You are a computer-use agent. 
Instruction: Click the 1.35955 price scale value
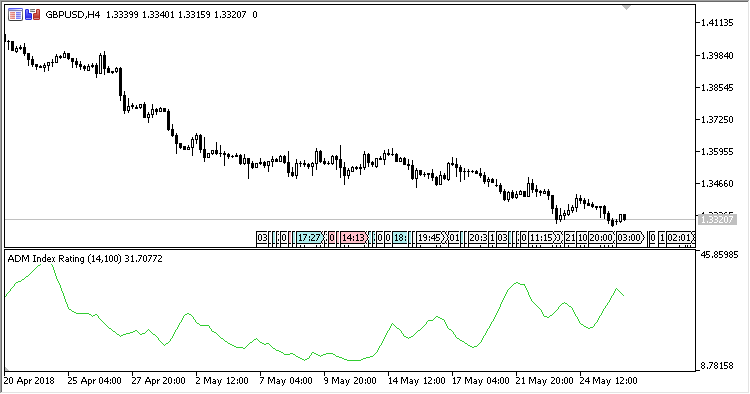(717, 152)
